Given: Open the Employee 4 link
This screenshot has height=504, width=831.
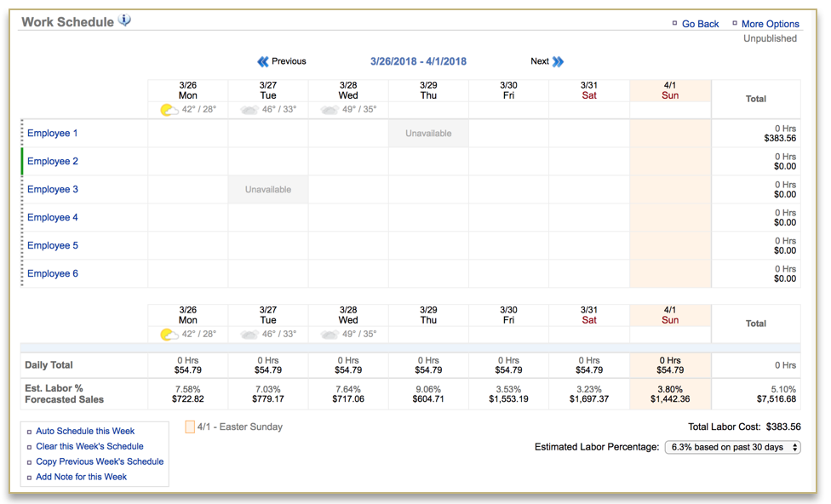Looking at the screenshot, I should point(53,217).
